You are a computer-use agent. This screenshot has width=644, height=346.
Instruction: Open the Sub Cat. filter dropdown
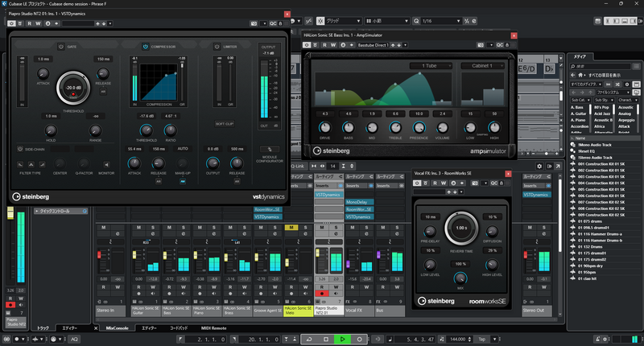(580, 100)
